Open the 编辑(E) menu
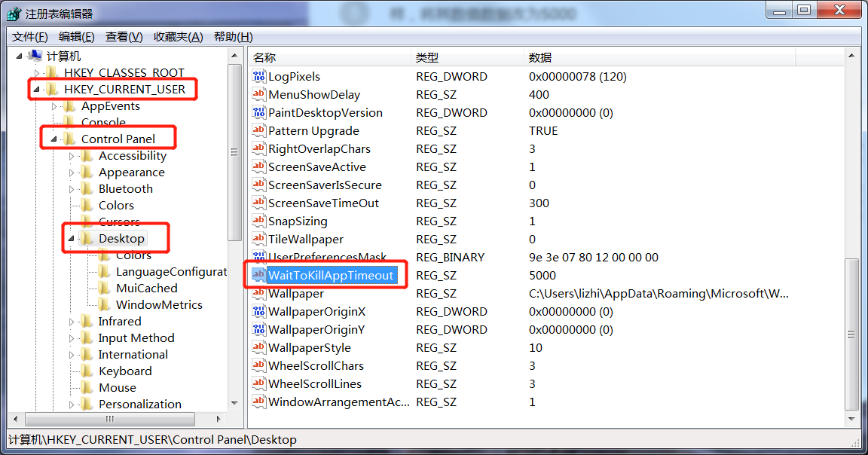 [76, 37]
